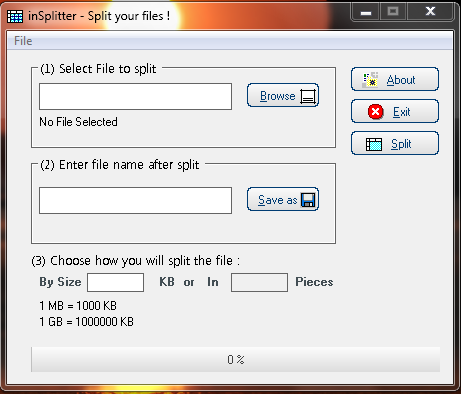
Task: Click the 'By Size' label
Action: [x=60, y=282]
